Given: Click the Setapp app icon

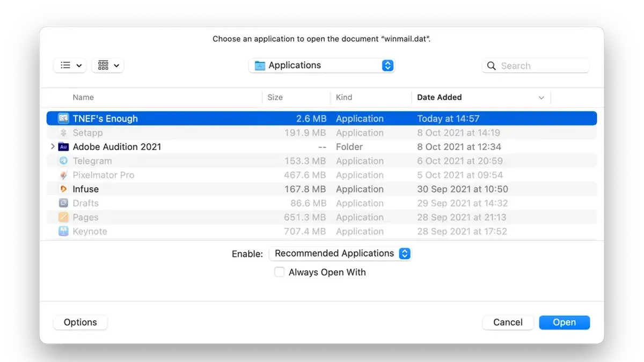Looking at the screenshot, I should pyautogui.click(x=63, y=132).
